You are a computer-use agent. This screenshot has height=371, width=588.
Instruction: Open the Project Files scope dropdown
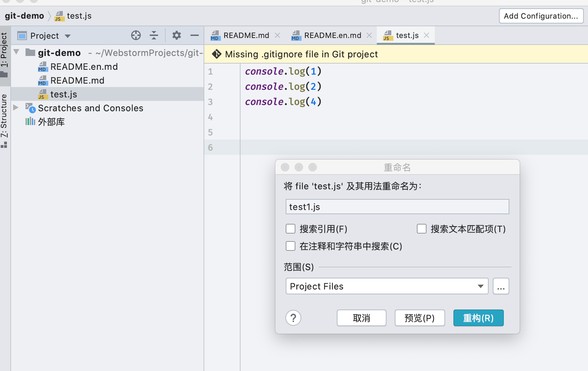pos(480,286)
